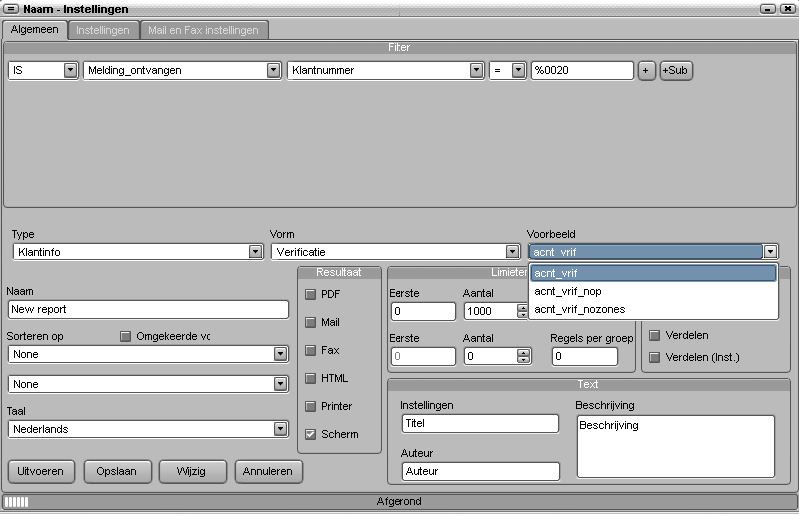Open the second None sort dropdown
The image size is (799, 514).
click(x=280, y=384)
